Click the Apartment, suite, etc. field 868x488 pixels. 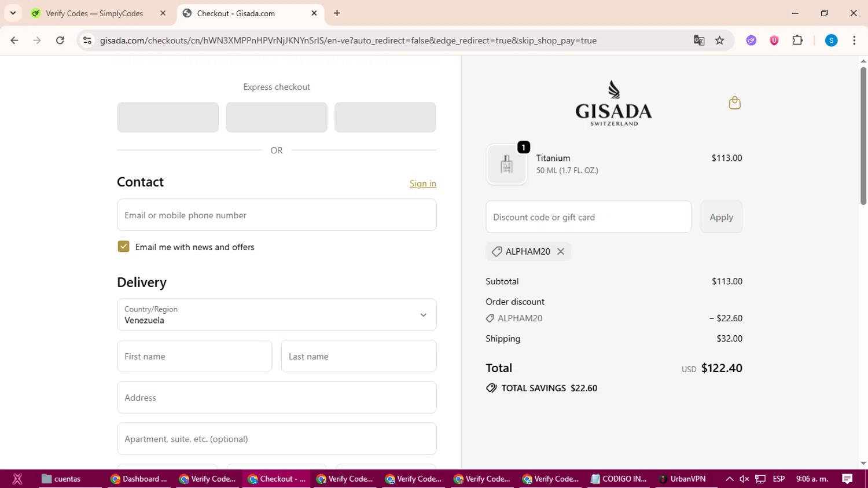pos(277,439)
